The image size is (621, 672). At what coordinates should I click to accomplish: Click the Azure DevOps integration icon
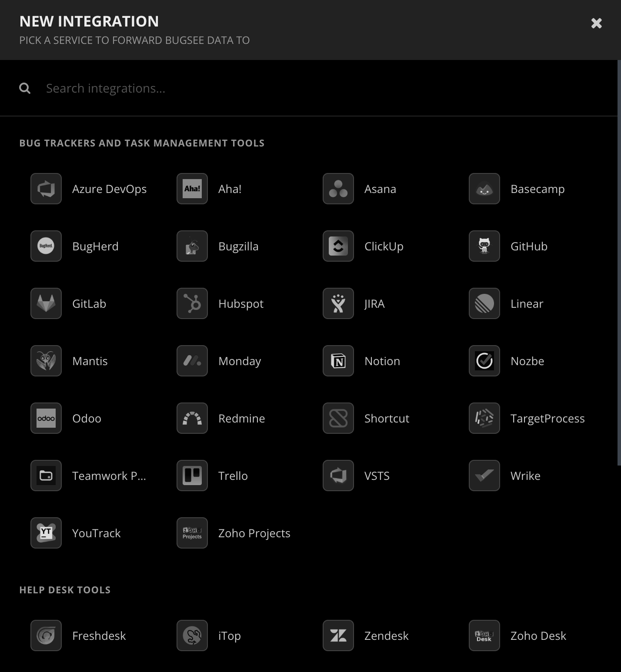tap(46, 189)
